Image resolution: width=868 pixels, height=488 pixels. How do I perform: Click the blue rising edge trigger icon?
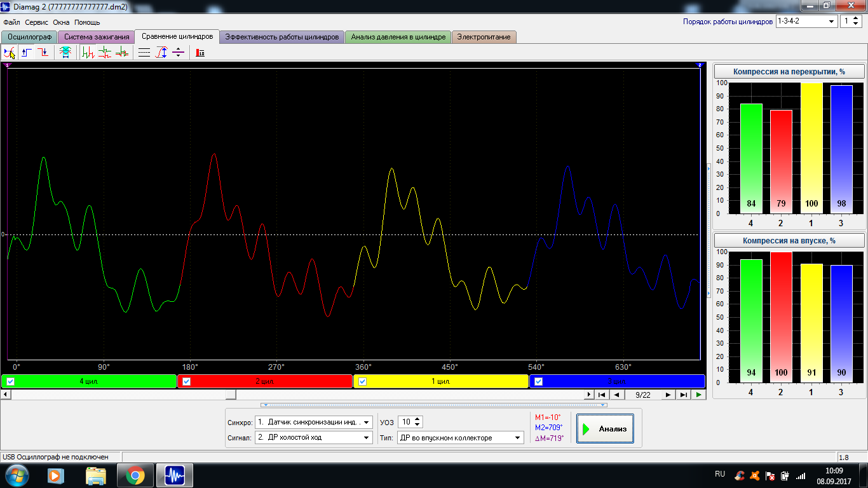pyautogui.click(x=27, y=53)
